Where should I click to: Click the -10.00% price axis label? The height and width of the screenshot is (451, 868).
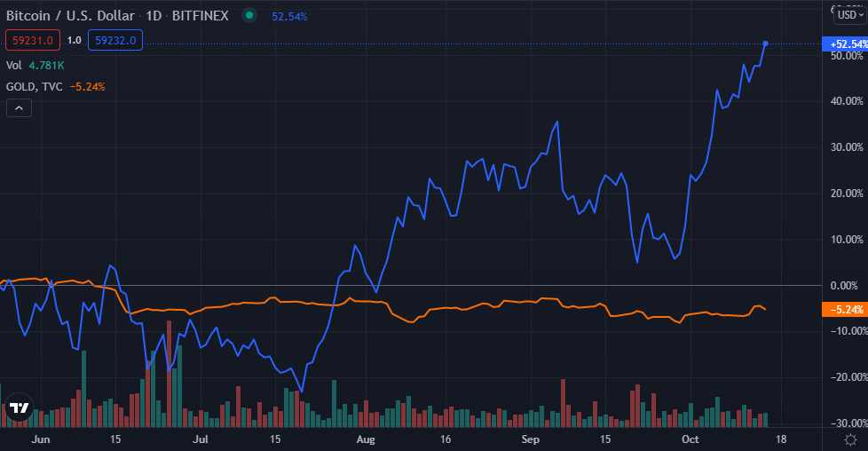848,331
